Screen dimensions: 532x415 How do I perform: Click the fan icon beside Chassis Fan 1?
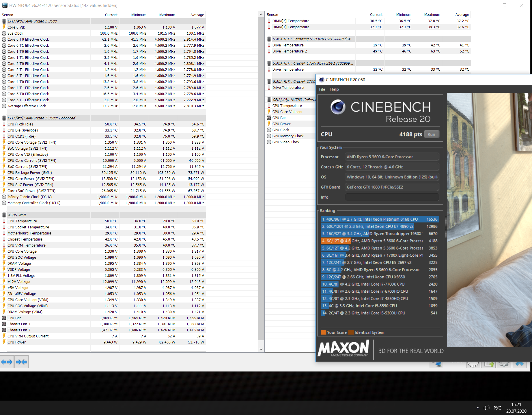(x=4, y=324)
